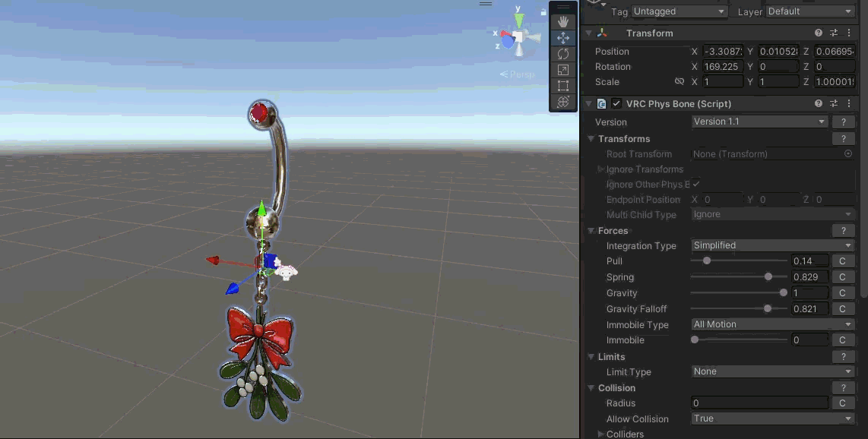Open the Integration Type dropdown
Image resolution: width=868 pixels, height=439 pixels.
(x=772, y=245)
